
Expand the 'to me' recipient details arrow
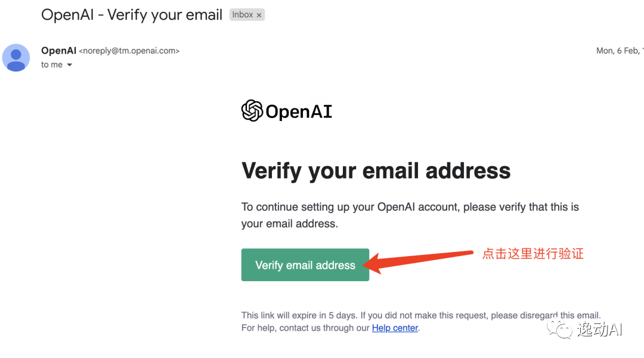click(69, 65)
